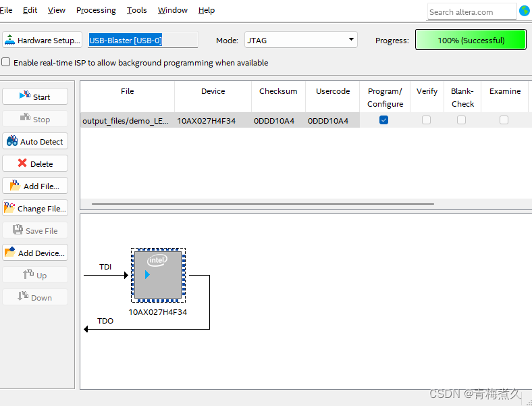The image size is (532, 406).
Task: Open the Window menu
Action: coord(173,10)
